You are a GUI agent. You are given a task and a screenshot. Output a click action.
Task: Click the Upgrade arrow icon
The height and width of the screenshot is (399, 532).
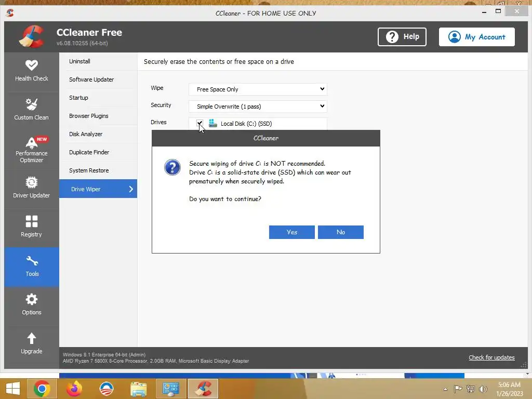(32, 338)
